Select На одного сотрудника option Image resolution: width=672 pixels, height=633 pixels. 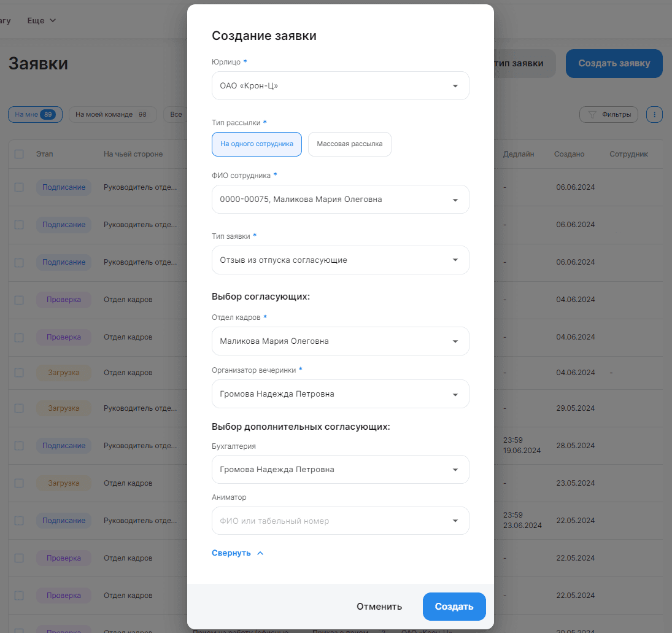[x=257, y=144]
